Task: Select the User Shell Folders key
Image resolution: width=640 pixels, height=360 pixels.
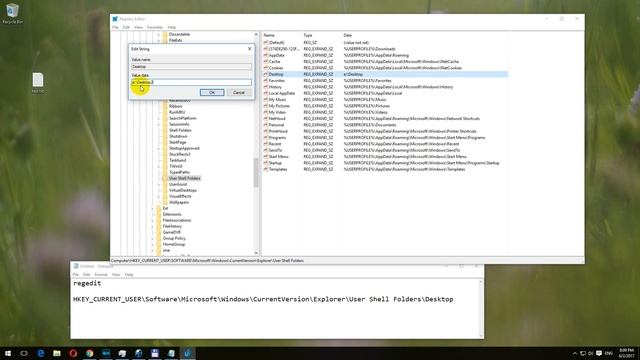Action: click(x=184, y=178)
